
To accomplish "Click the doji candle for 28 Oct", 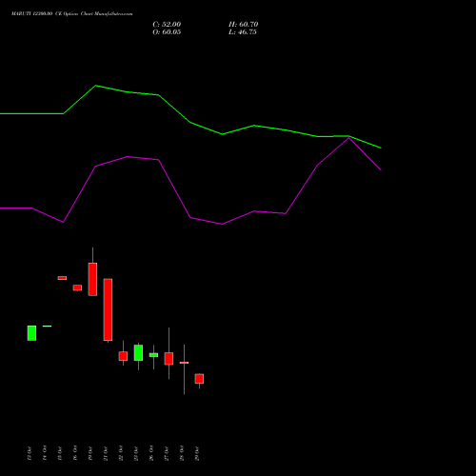I will tap(184, 363).
